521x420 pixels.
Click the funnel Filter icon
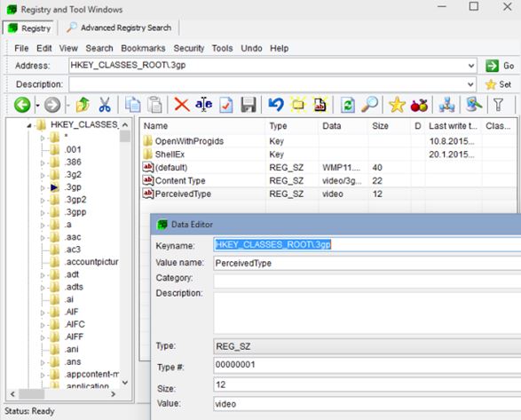click(x=498, y=105)
